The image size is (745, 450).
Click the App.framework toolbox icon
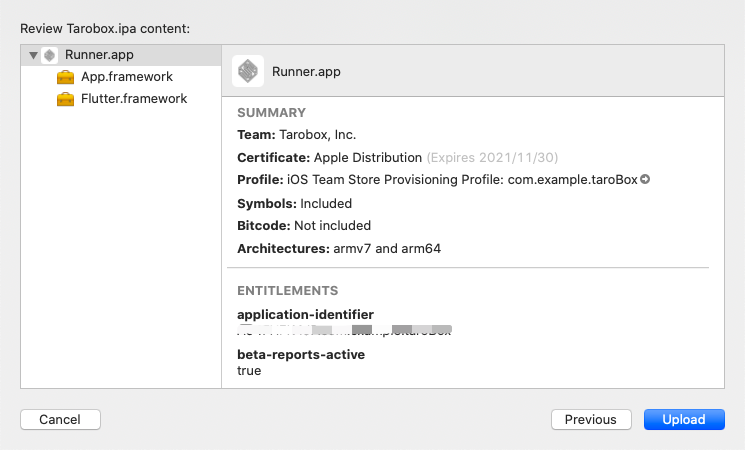(66, 77)
